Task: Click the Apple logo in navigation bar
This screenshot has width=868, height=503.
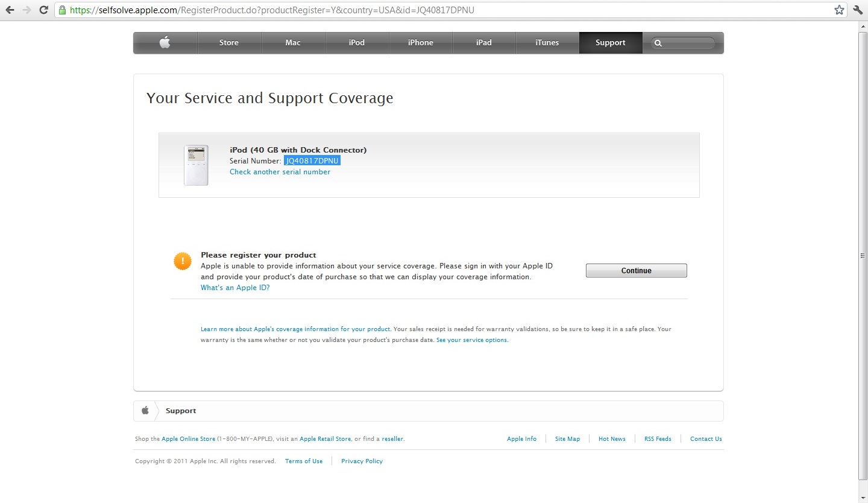Action: click(165, 43)
